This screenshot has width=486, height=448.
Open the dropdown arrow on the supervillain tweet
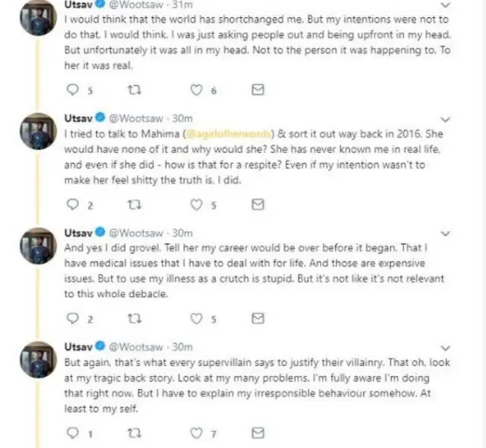[446, 348]
